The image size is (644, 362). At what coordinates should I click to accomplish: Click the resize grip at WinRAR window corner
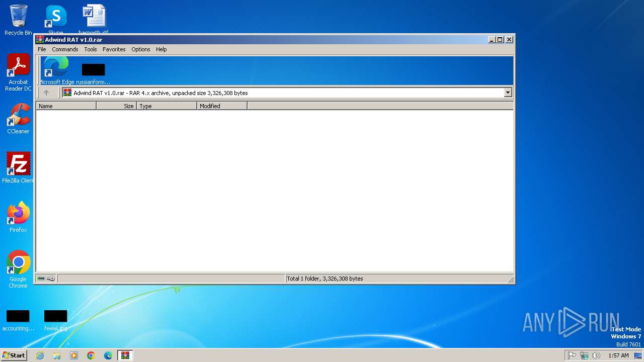click(511, 280)
